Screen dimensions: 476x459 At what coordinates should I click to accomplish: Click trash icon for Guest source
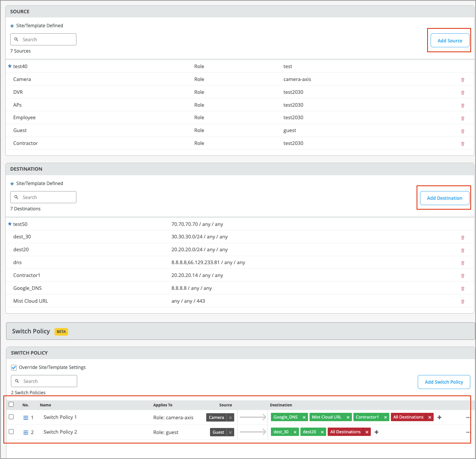pos(462,131)
